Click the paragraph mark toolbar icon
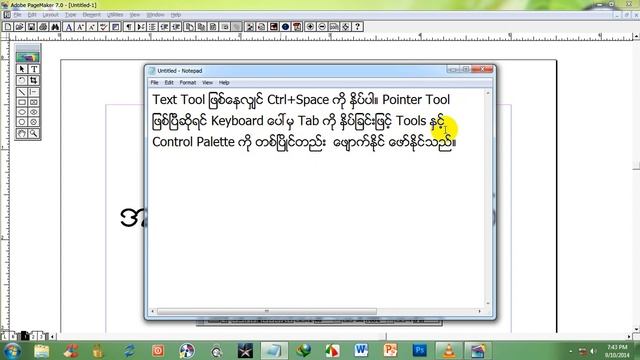Screen dimensions: 640x360 (x=129, y=27)
